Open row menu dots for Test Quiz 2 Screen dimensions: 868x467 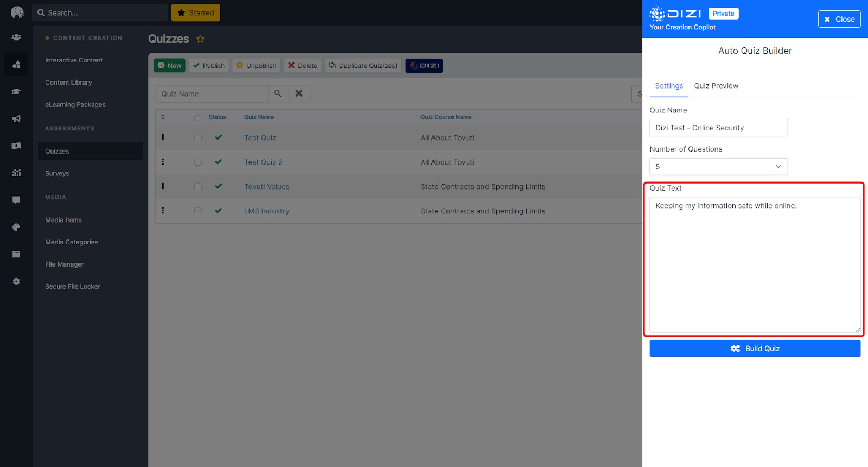coord(163,162)
